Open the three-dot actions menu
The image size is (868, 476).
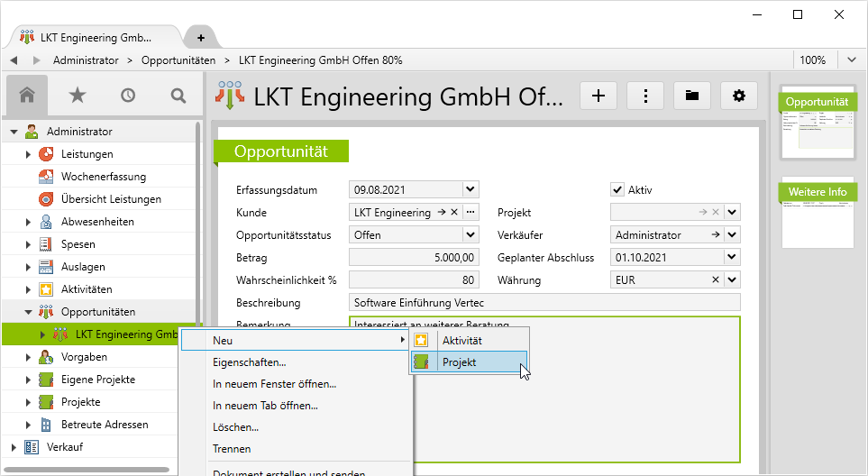[x=644, y=96]
